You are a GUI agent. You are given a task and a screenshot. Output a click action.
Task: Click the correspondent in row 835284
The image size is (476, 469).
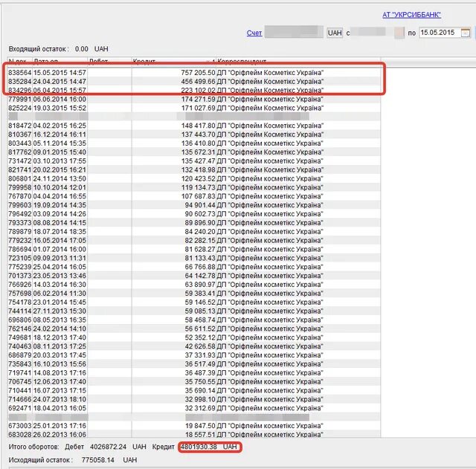click(270, 82)
